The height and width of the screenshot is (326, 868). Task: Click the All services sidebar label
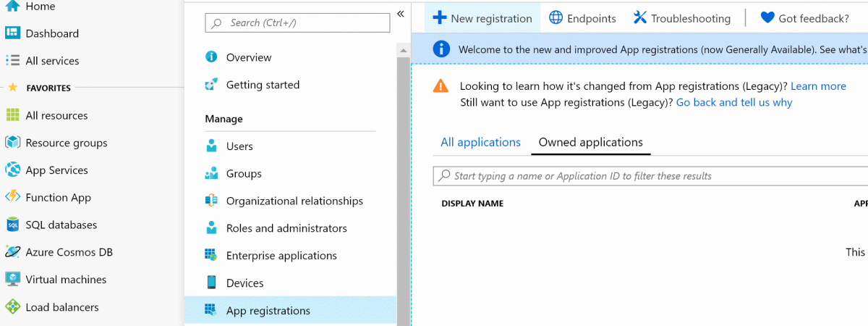(x=52, y=61)
